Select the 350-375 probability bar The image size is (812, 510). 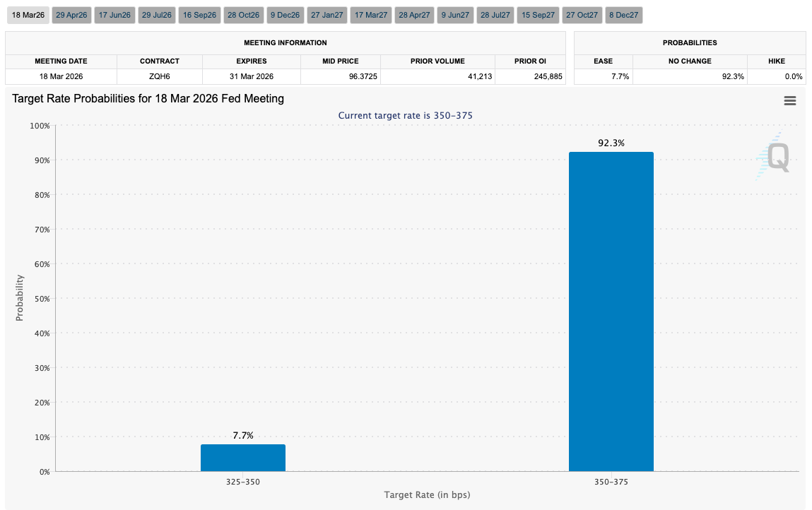[x=611, y=311]
